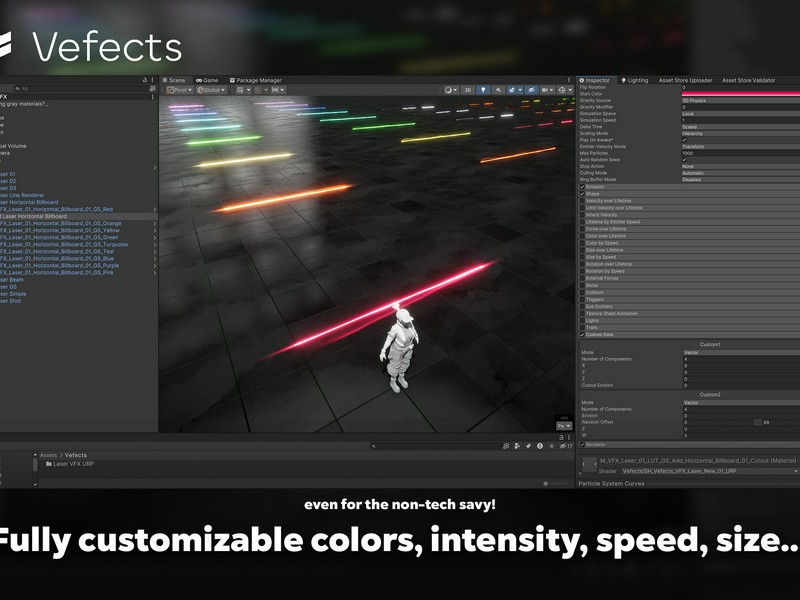
Task: Disable the Emission module checkbox
Action: pos(582,187)
